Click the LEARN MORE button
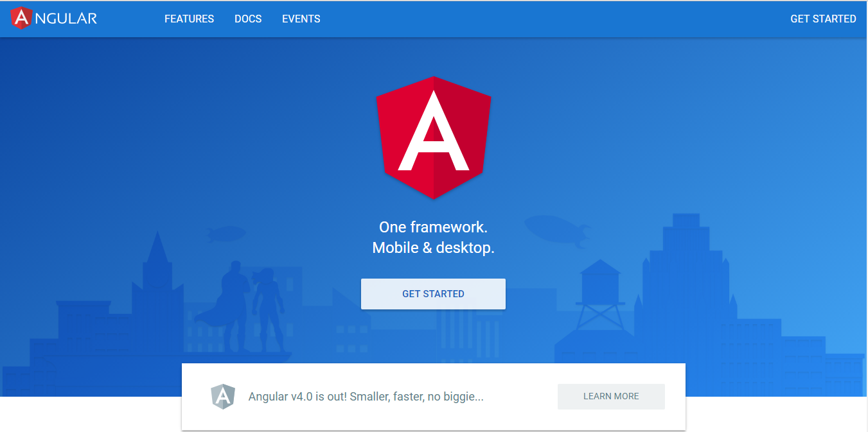This screenshot has height=432, width=868. point(610,396)
